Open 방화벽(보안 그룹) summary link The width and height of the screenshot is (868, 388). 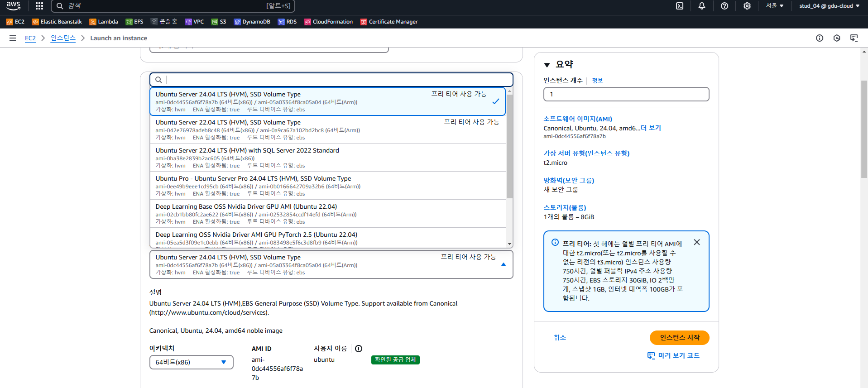pos(569,181)
